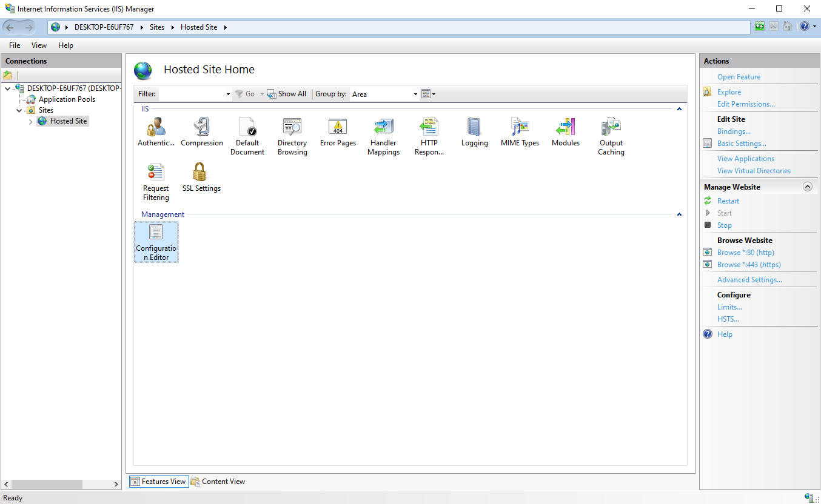The width and height of the screenshot is (821, 504).
Task: Click the address bar back button
Action: (x=10, y=27)
